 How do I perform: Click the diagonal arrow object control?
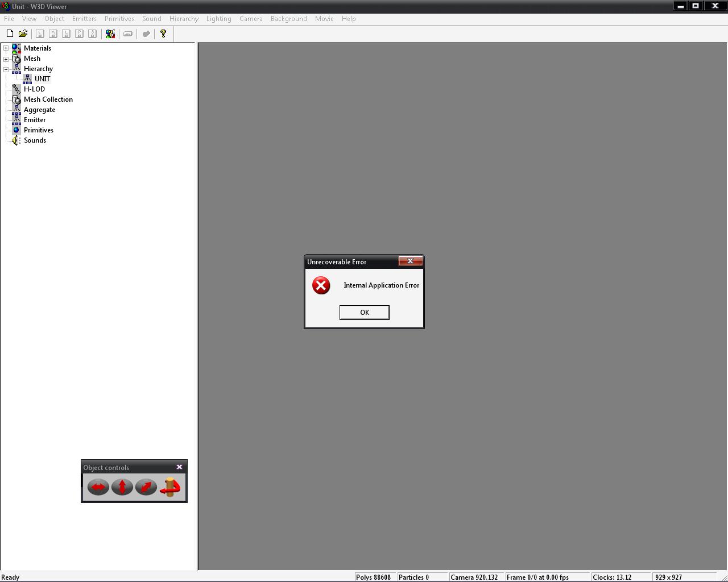[x=146, y=487]
